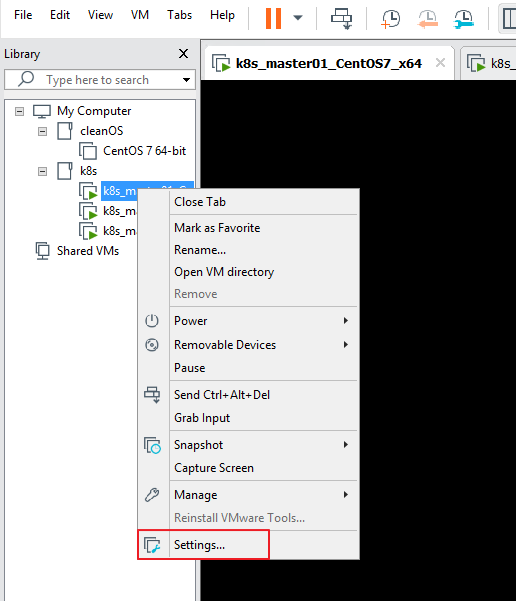Screen dimensions: 516x601
Task: Click the Send Ctrl+Alt+Del toolbar icon
Action: (x=341, y=18)
